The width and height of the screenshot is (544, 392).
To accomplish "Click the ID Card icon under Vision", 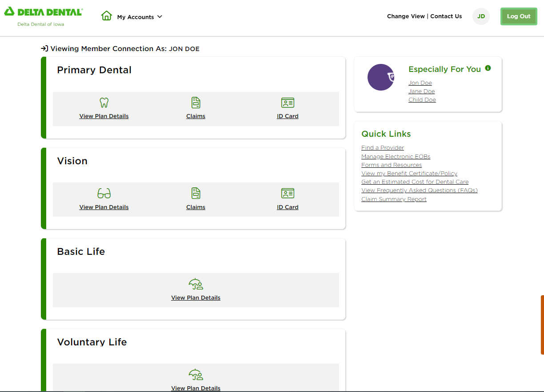I will pyautogui.click(x=288, y=193).
